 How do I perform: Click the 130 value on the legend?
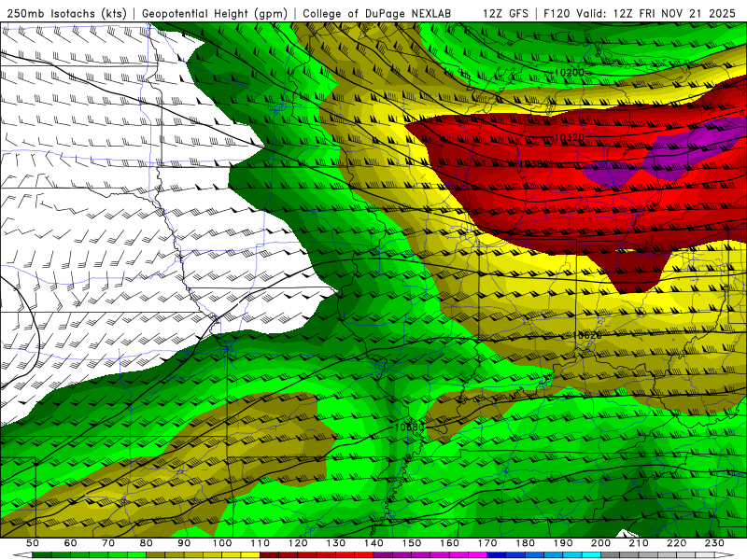[x=336, y=543]
